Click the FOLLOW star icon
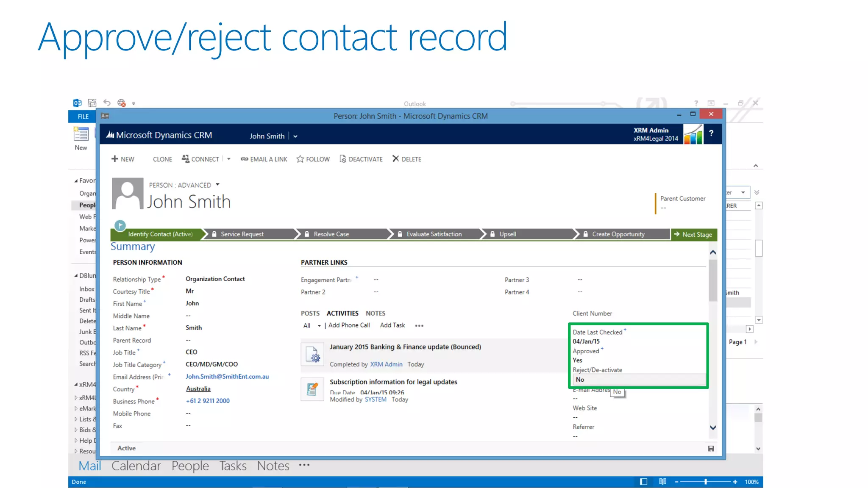868x488 pixels. tap(300, 159)
